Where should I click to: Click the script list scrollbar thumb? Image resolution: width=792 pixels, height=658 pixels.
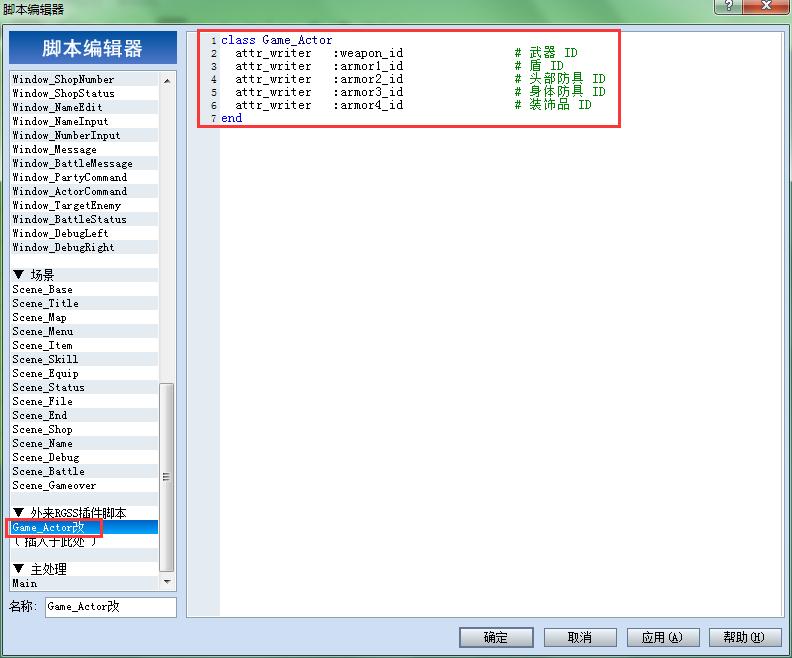coord(167,477)
